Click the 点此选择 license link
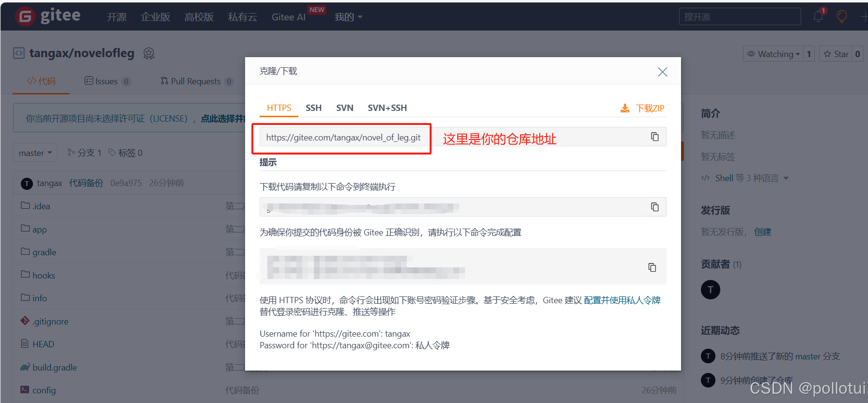Viewport: 868px width, 403px height. (x=224, y=118)
